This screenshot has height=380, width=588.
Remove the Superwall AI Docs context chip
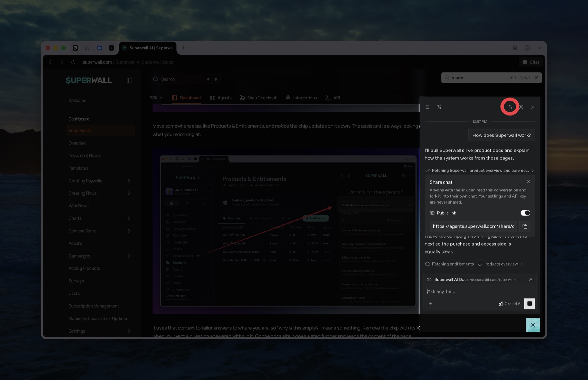pyautogui.click(x=531, y=279)
